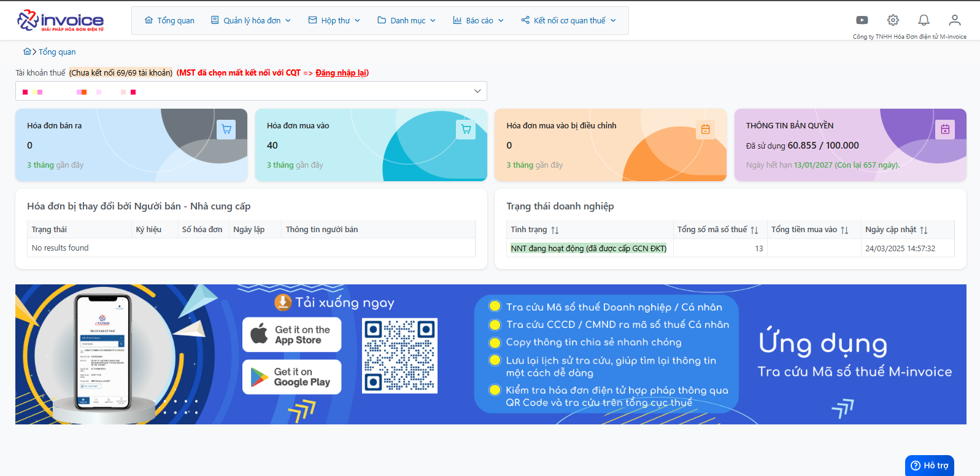The height and width of the screenshot is (476, 980).
Task: Click the M-invoice logo
Action: point(60,20)
